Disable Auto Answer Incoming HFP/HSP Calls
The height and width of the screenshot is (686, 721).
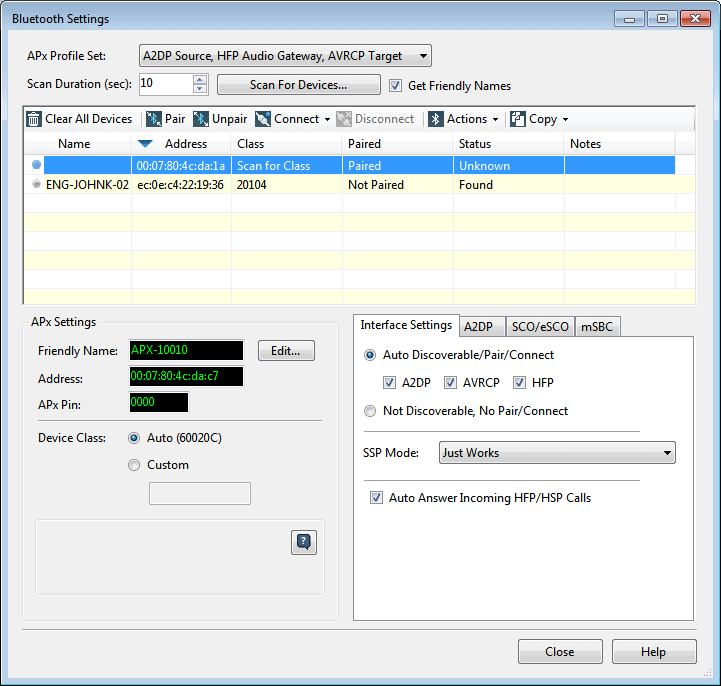coord(377,498)
